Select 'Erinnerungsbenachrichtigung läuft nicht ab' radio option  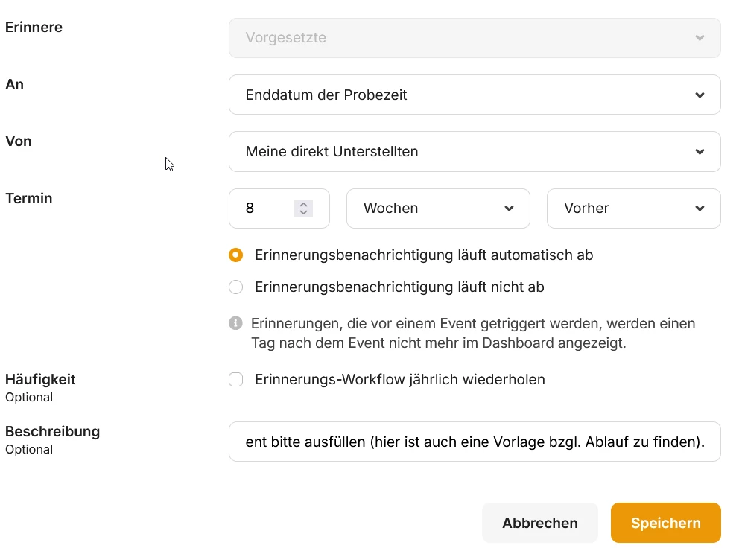pos(236,287)
